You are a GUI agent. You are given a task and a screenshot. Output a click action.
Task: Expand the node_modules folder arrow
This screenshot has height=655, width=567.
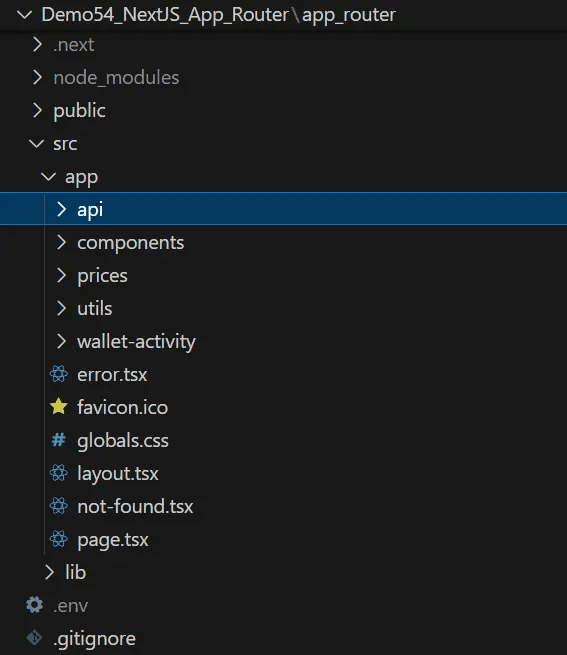click(x=38, y=77)
